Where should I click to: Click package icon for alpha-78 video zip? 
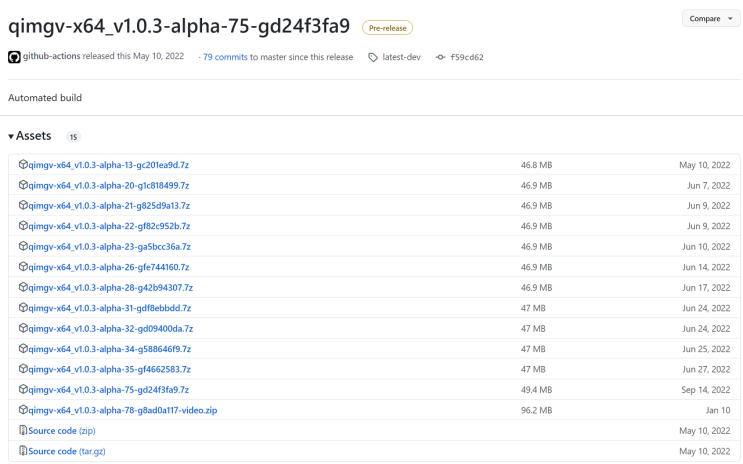pos(23,409)
